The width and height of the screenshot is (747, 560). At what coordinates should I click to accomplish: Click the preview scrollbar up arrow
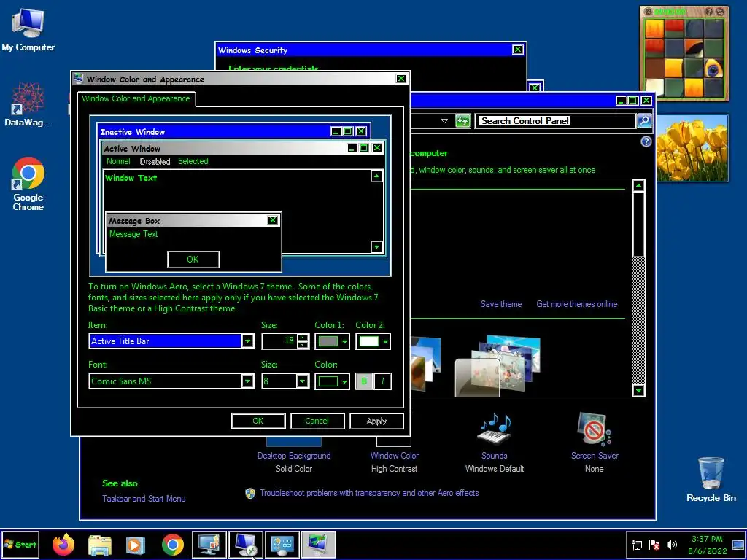coord(376,176)
